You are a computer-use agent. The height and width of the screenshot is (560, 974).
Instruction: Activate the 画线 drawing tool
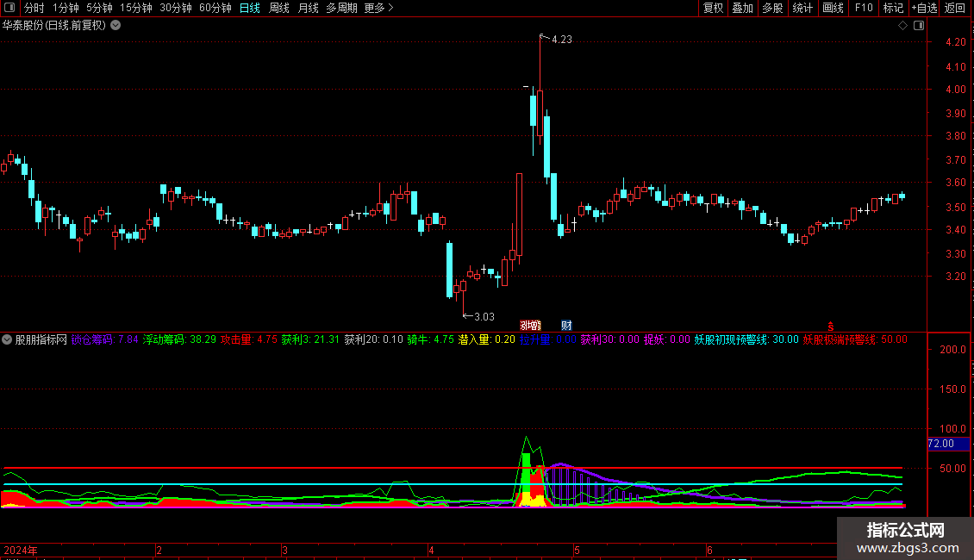click(x=833, y=8)
